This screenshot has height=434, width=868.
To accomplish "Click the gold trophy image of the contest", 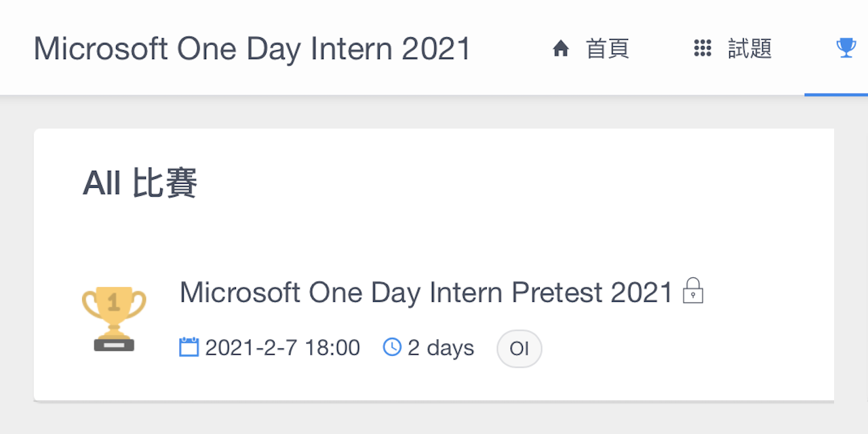I will (114, 319).
